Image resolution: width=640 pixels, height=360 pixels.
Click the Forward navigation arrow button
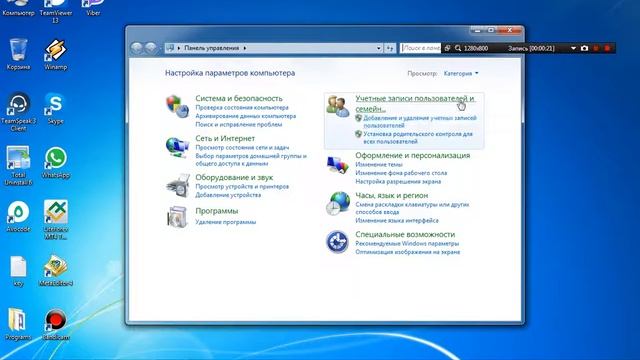pyautogui.click(x=151, y=48)
